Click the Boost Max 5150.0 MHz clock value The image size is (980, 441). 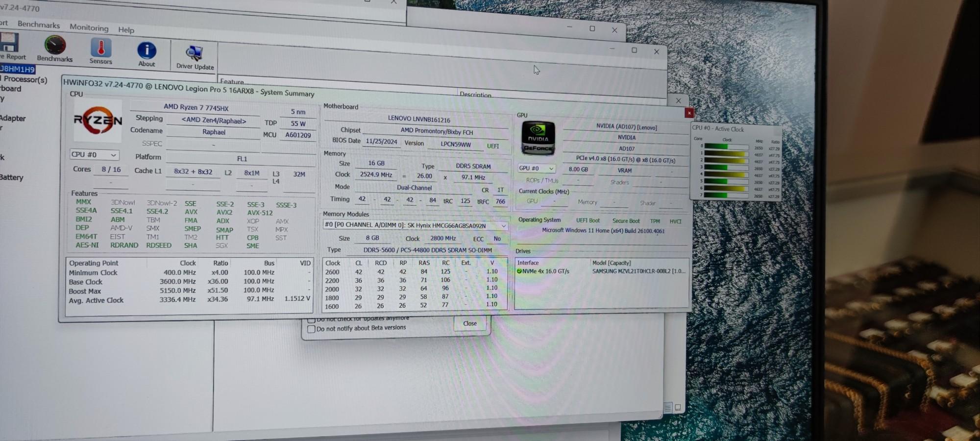179,290
